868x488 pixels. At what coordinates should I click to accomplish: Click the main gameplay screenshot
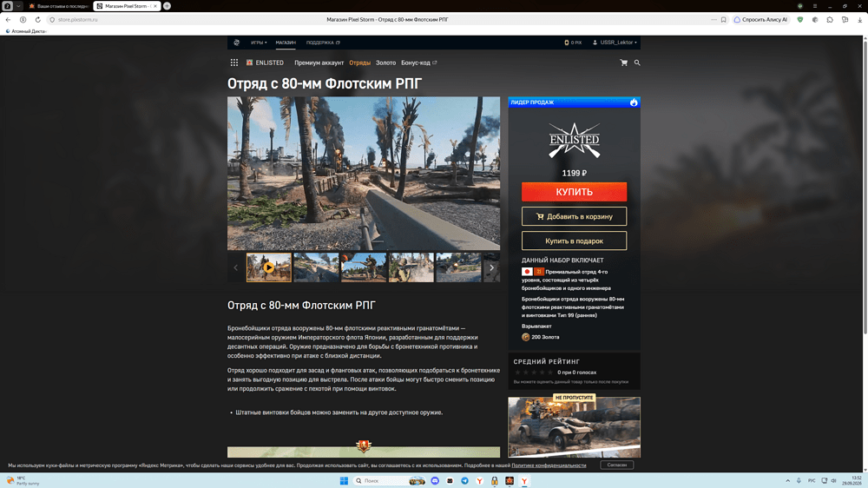364,174
